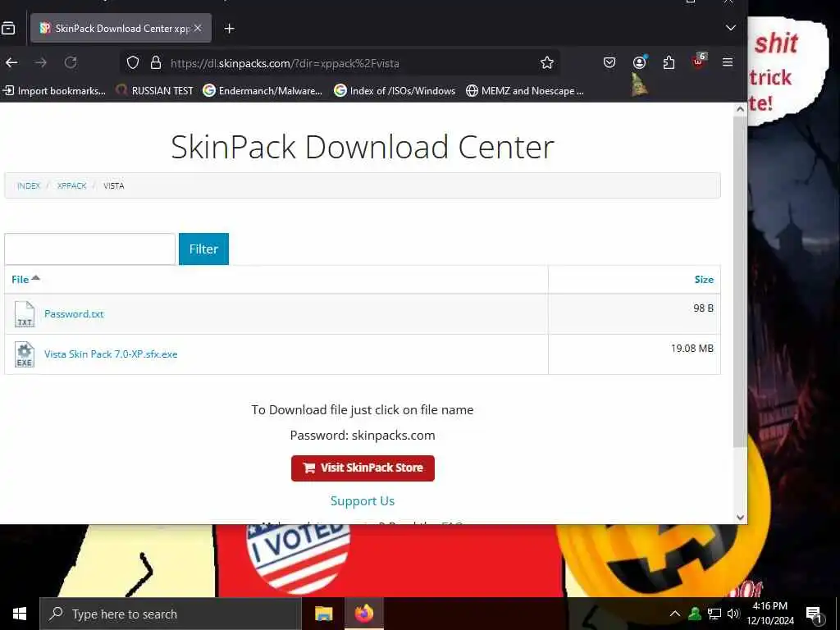The height and width of the screenshot is (630, 840).
Task: Open the network tray icon
Action: point(714,614)
